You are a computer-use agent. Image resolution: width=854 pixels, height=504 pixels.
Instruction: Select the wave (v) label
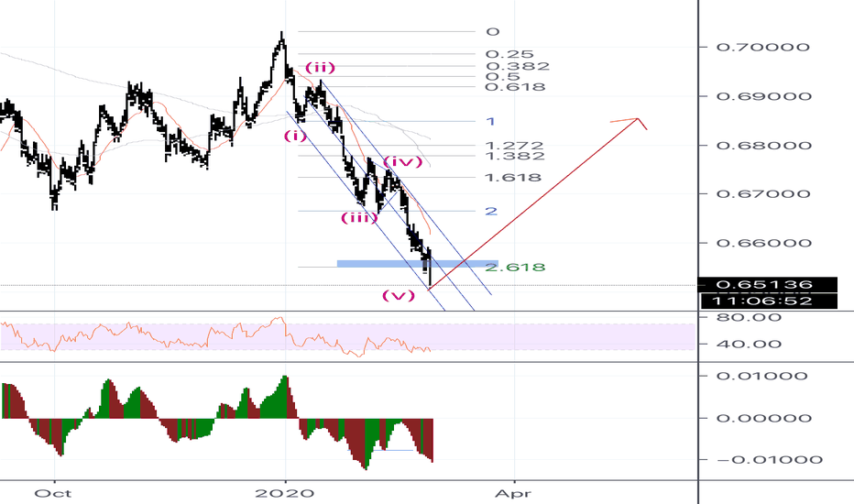tap(398, 296)
